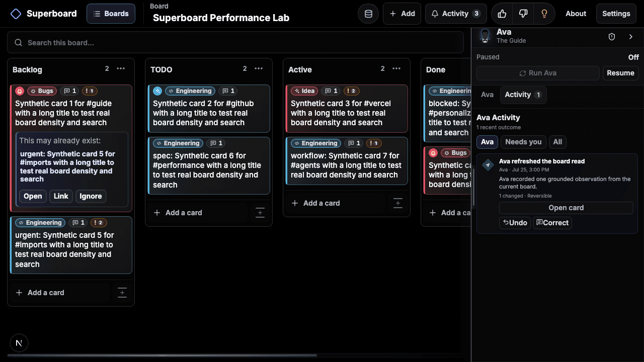
Task: Link the suggested duplicate card
Action: click(61, 196)
